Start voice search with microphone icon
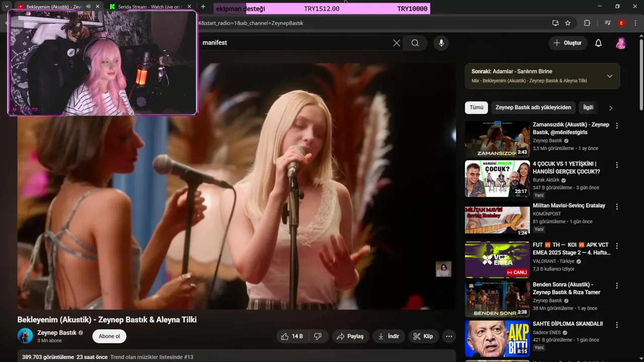 [441, 43]
